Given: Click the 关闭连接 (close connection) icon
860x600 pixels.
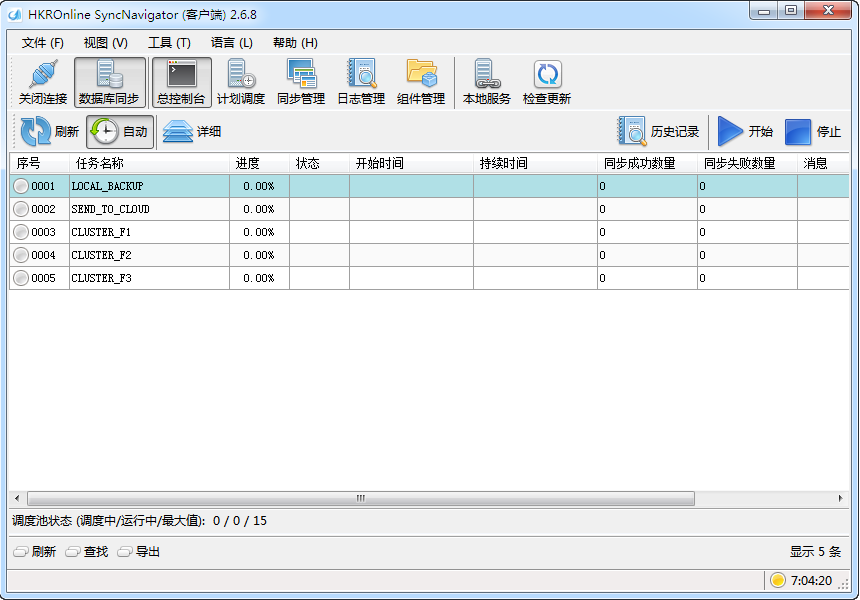Looking at the screenshot, I should pos(42,82).
